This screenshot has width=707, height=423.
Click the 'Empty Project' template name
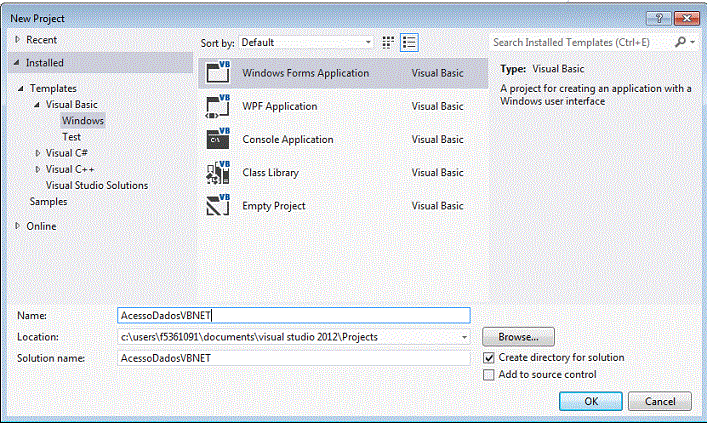tap(274, 206)
